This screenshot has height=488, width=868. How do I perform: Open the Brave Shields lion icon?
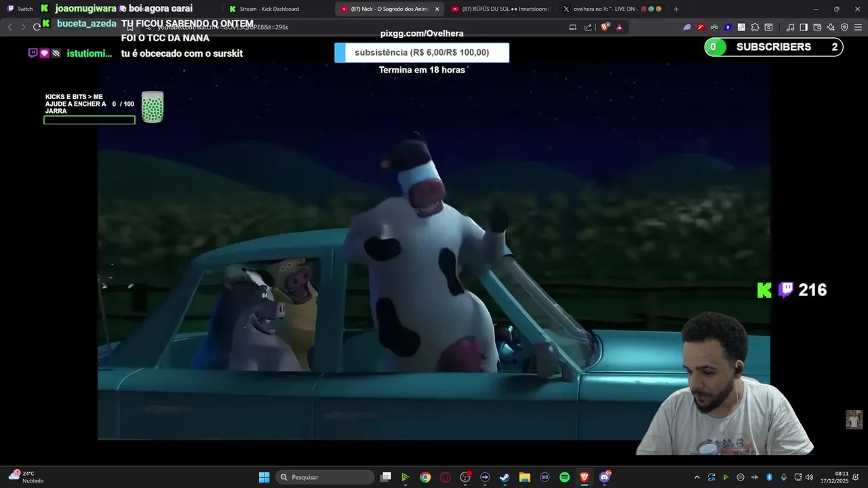pyautogui.click(x=605, y=27)
